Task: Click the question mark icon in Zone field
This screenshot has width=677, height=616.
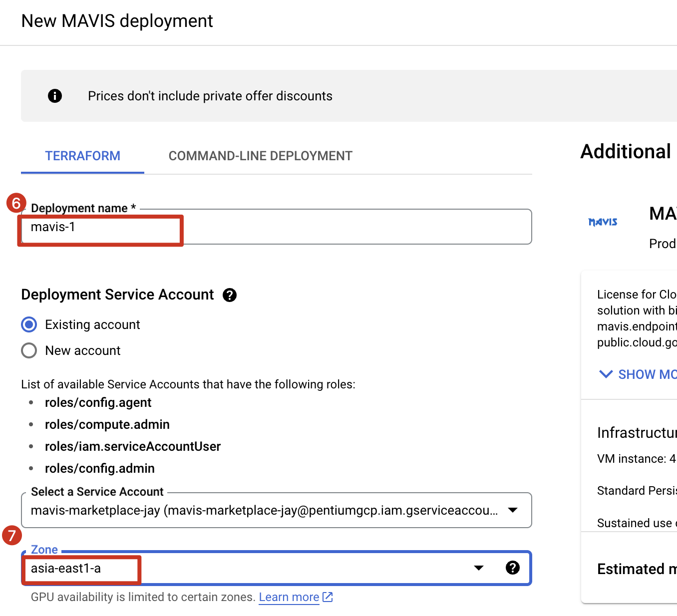Action: [512, 568]
